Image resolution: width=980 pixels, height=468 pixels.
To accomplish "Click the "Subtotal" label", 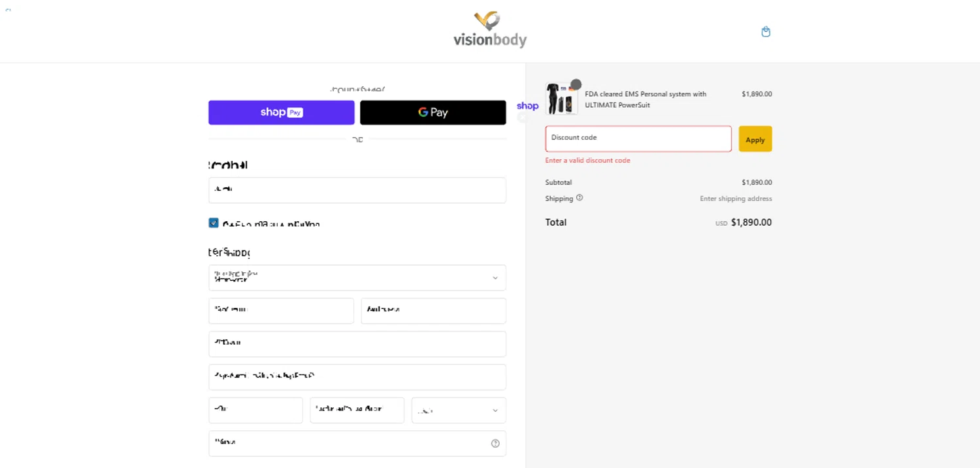I will 559,183.
